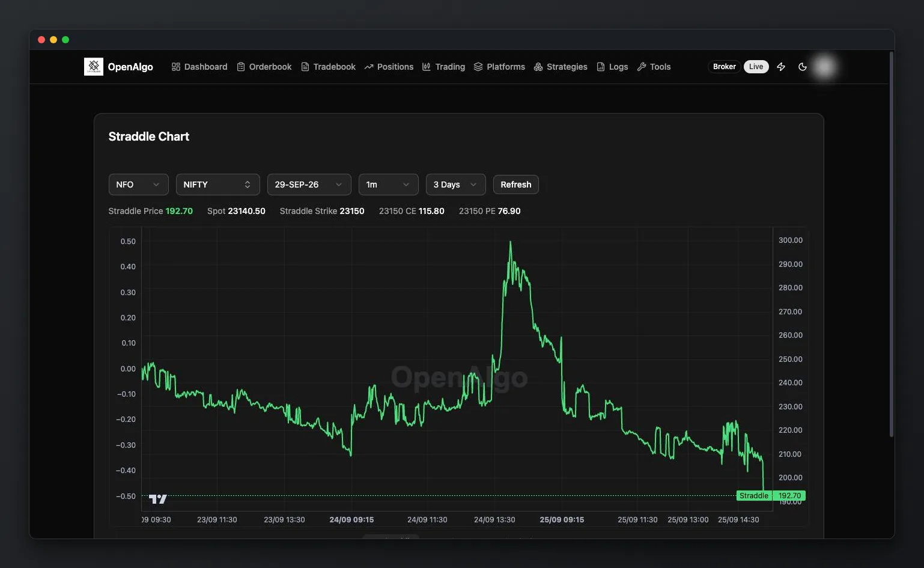Viewport: 924px width, 568px height.
Task: Click the -0.50 left axis label
Action: tap(126, 496)
